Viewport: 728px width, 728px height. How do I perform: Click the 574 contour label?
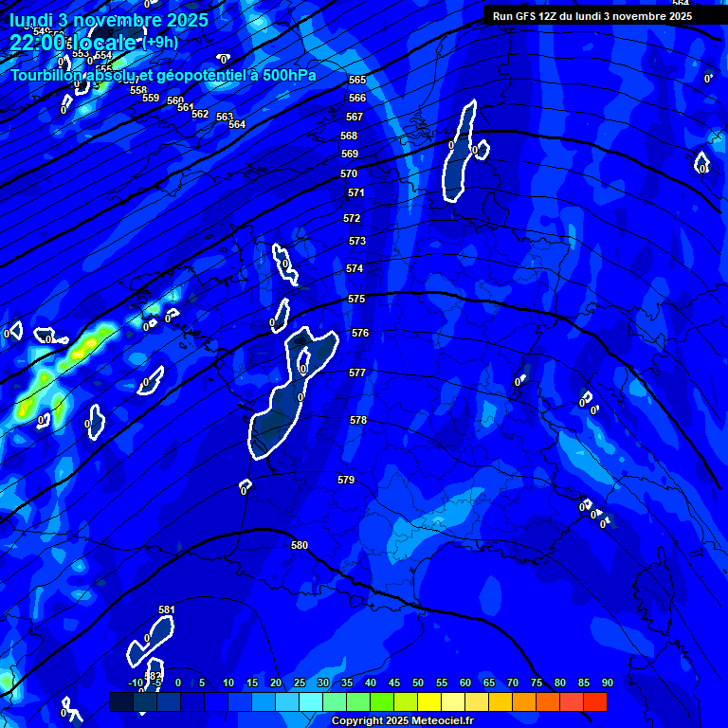click(x=355, y=268)
